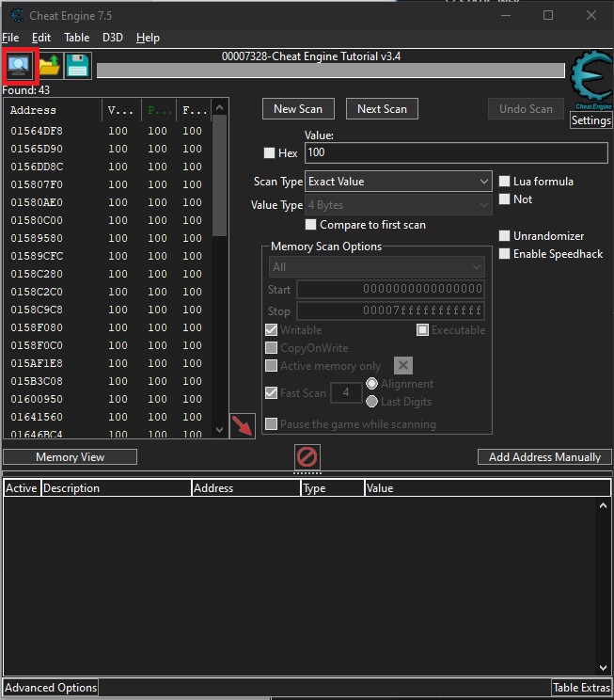614x700 pixels.
Task: Select the Alignment radio button
Action: 371,384
